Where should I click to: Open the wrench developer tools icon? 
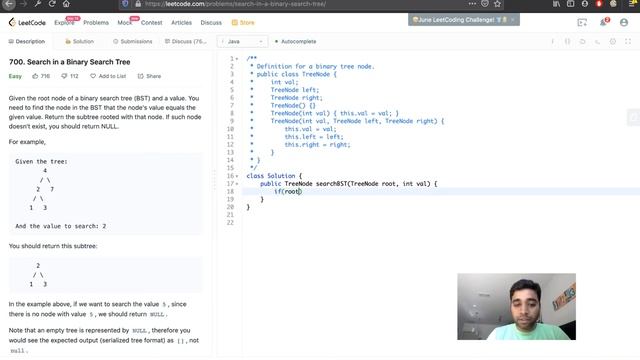(x=37, y=4)
